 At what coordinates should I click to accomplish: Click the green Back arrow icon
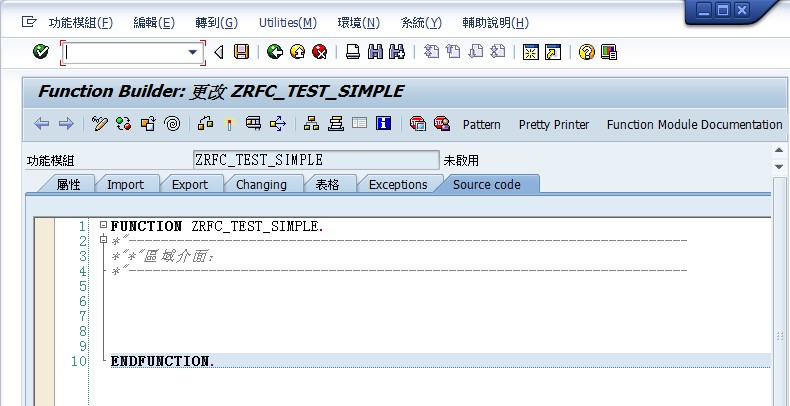tap(275, 52)
